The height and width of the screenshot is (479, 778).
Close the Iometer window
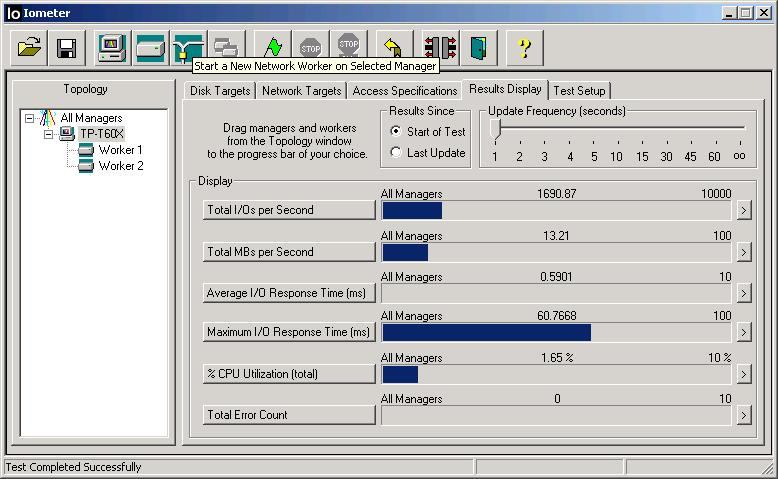[764, 13]
